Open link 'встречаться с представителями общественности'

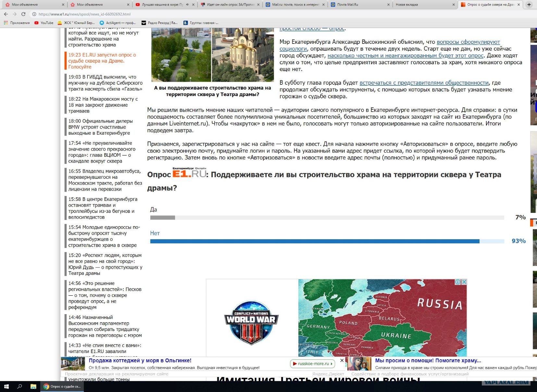pos(424,83)
